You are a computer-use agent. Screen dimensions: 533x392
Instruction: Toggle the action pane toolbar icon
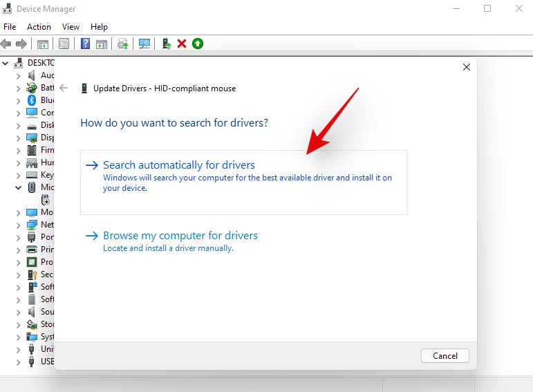102,44
